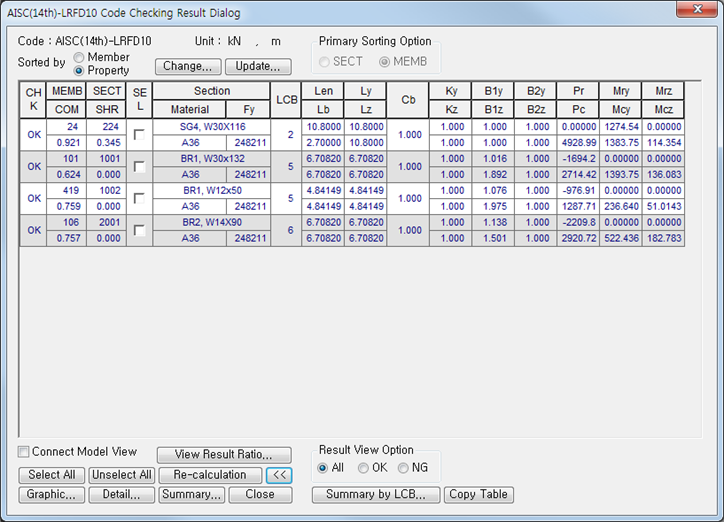
Task: Click the Unselect All button
Action: click(121, 475)
